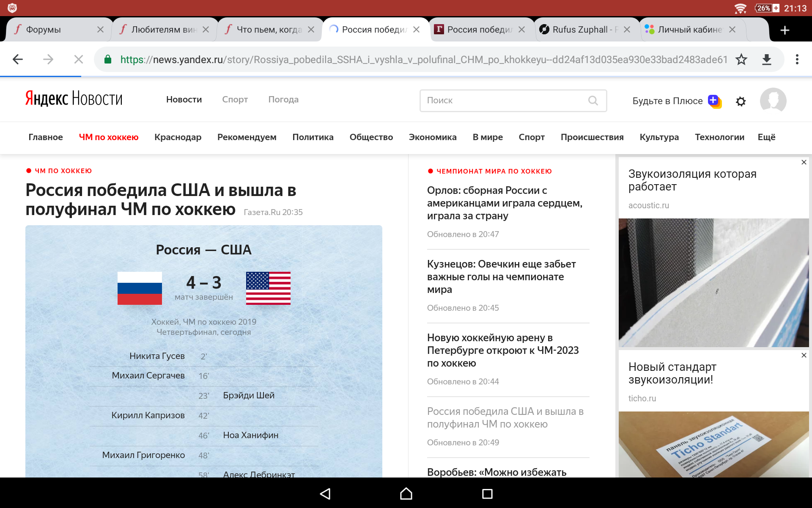Open the Ticho Standart ad image
The width and height of the screenshot is (812, 508).
(713, 444)
